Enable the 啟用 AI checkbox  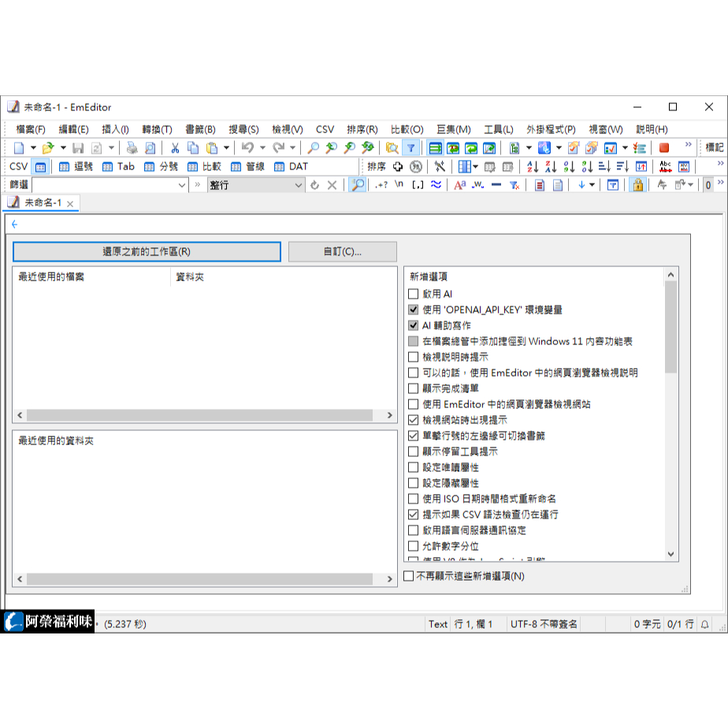413,294
